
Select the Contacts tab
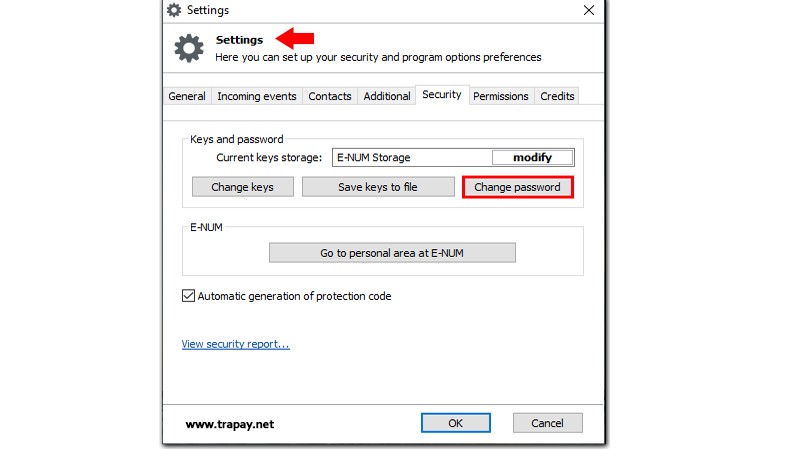(330, 96)
